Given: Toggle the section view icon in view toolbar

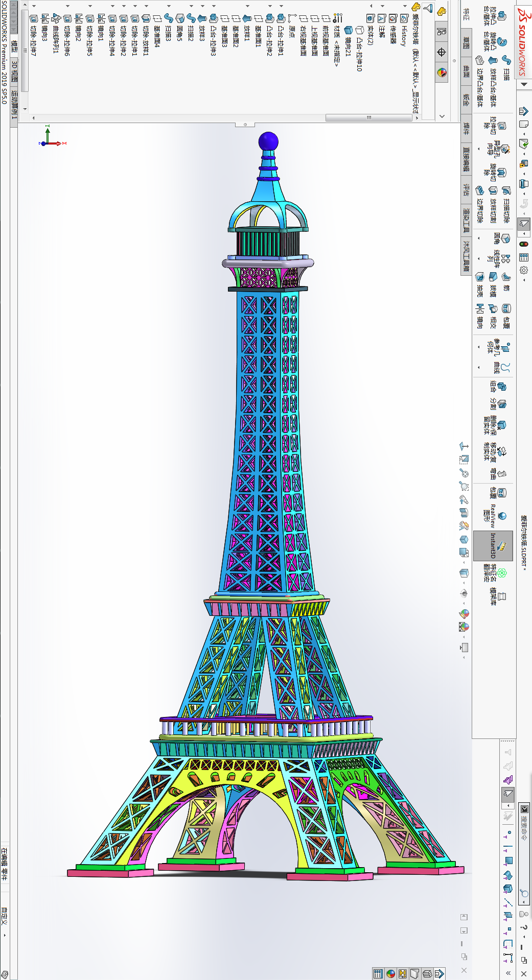Looking at the screenshot, I should 464,513.
